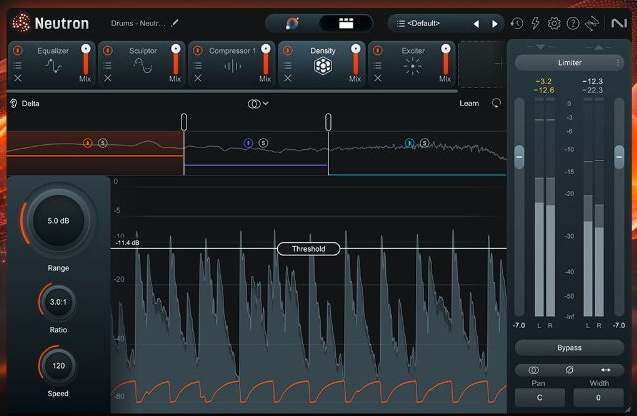This screenshot has height=416, width=637.
Task: Bypass the high band blue power icon
Action: [x=409, y=143]
